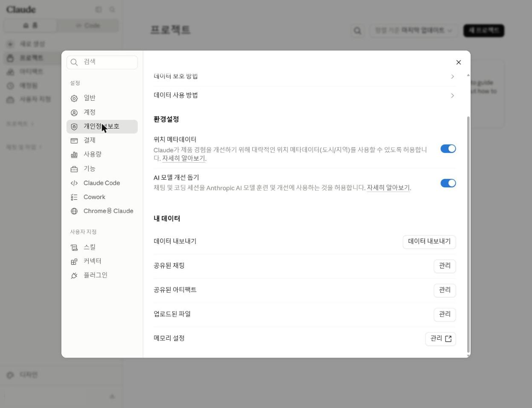Viewport: 532px width, 408px height.
Task: Click 새 프로젝트 button behind dialog
Action: (484, 31)
